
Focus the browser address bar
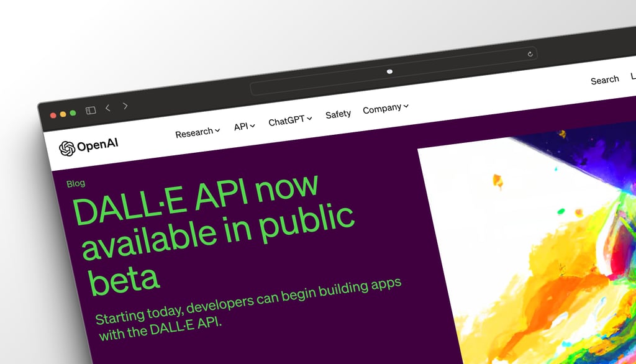(393, 71)
